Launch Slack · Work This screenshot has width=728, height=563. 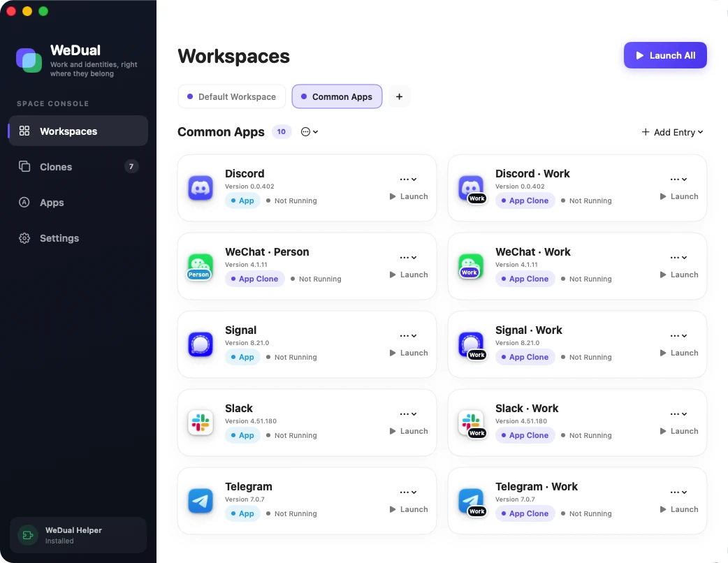click(x=679, y=431)
